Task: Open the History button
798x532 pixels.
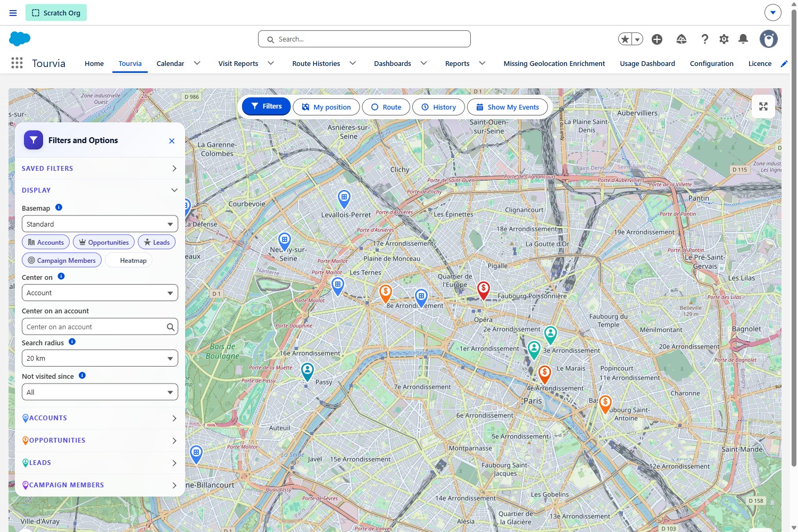Action: 439,107
